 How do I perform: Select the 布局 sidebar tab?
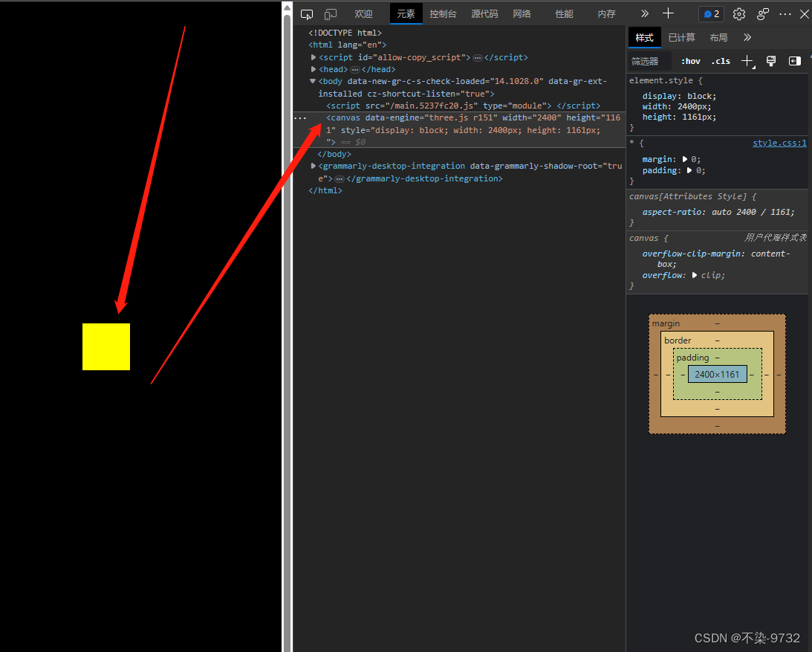[x=718, y=38]
